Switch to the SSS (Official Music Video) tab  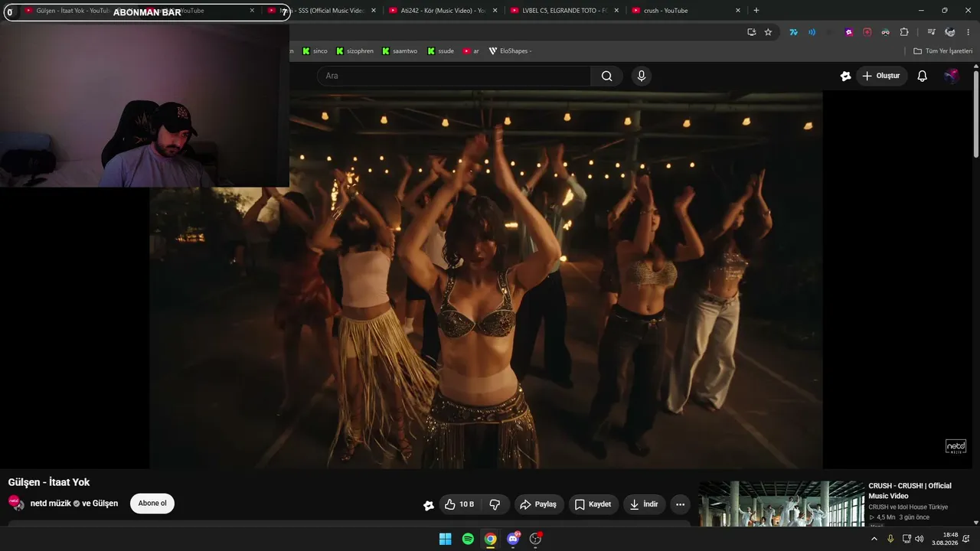coord(321,11)
